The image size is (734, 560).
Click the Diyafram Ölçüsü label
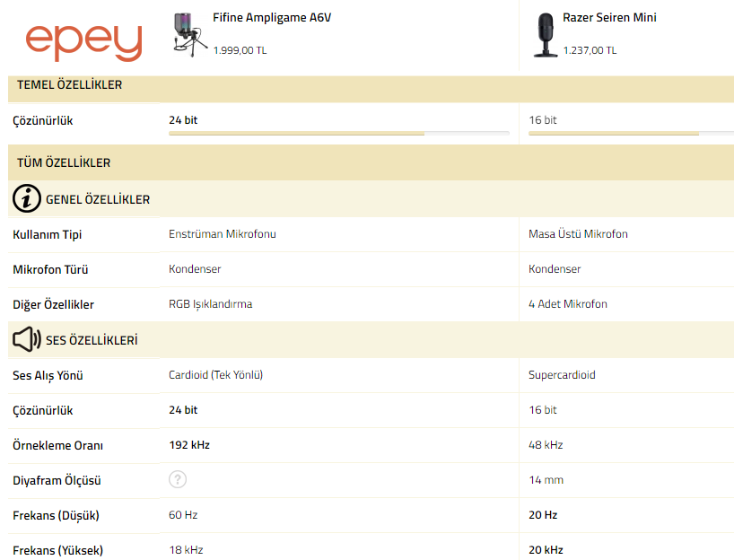click(57, 481)
